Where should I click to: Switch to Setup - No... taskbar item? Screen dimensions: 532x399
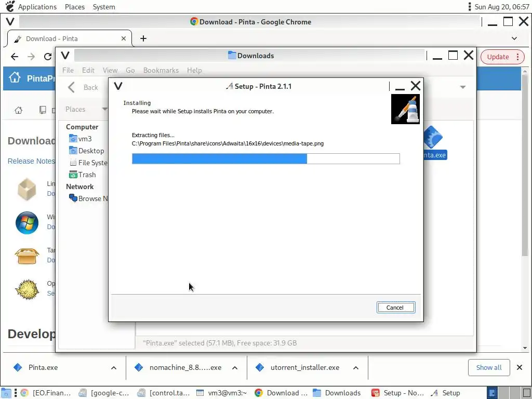coord(397,393)
